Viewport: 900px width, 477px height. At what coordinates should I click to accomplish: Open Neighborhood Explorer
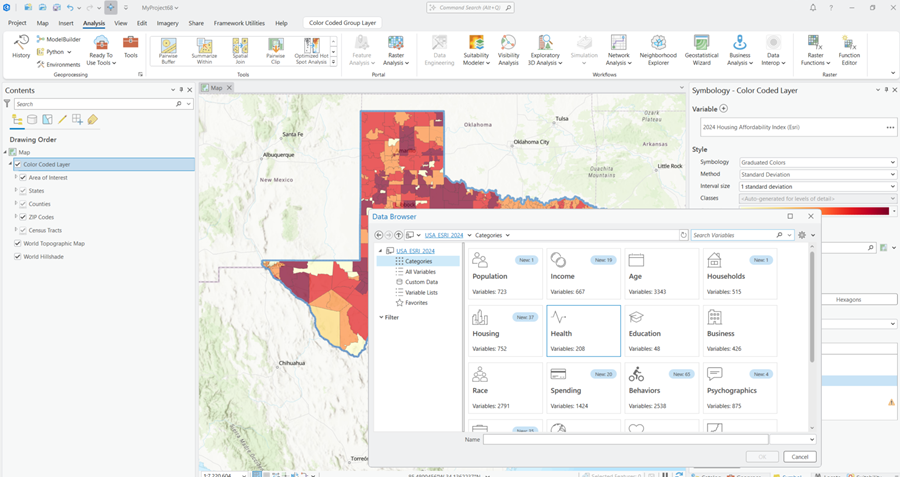pyautogui.click(x=658, y=51)
